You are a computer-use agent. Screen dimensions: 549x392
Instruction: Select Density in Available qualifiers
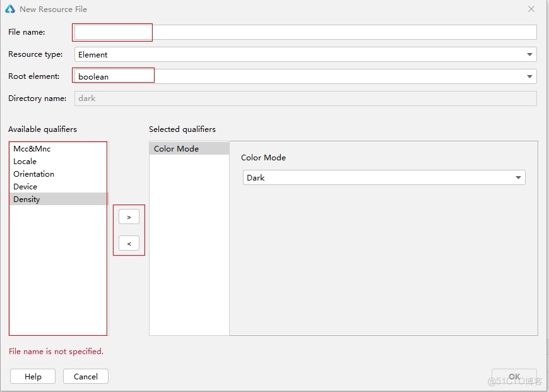coord(59,199)
